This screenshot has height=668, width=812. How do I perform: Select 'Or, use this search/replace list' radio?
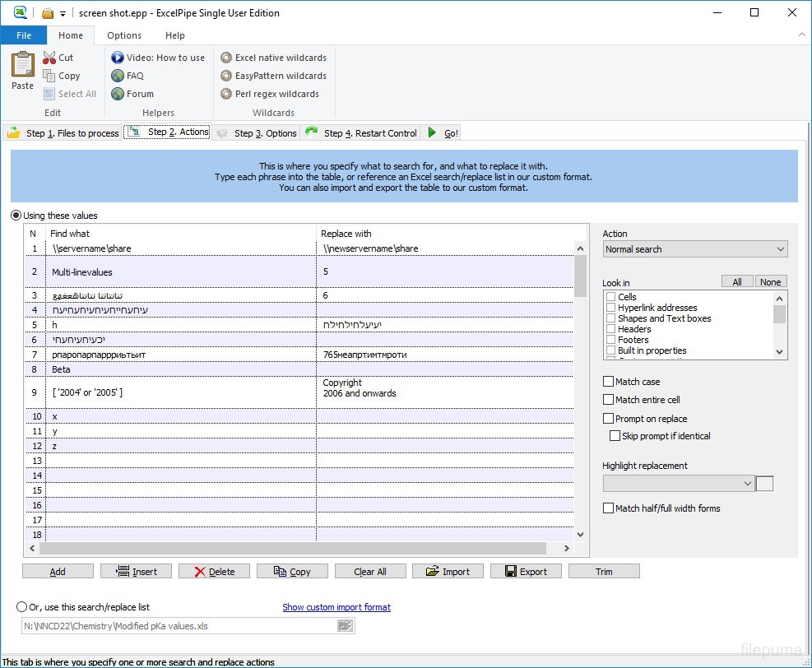point(22,607)
